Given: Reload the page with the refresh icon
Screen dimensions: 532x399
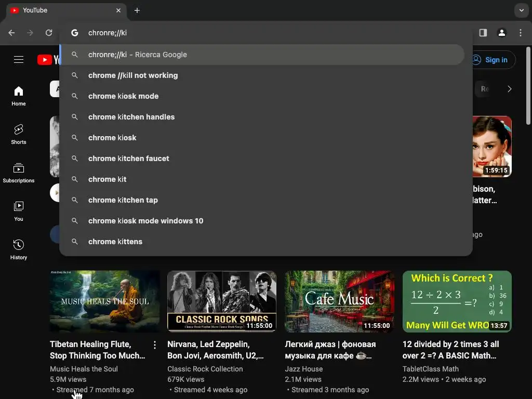Looking at the screenshot, I should (49, 33).
